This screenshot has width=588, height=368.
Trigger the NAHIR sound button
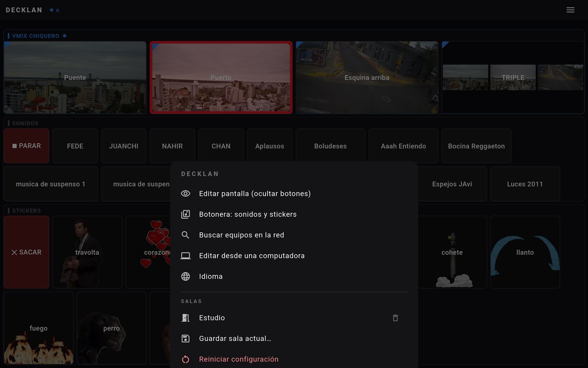pyautogui.click(x=172, y=146)
